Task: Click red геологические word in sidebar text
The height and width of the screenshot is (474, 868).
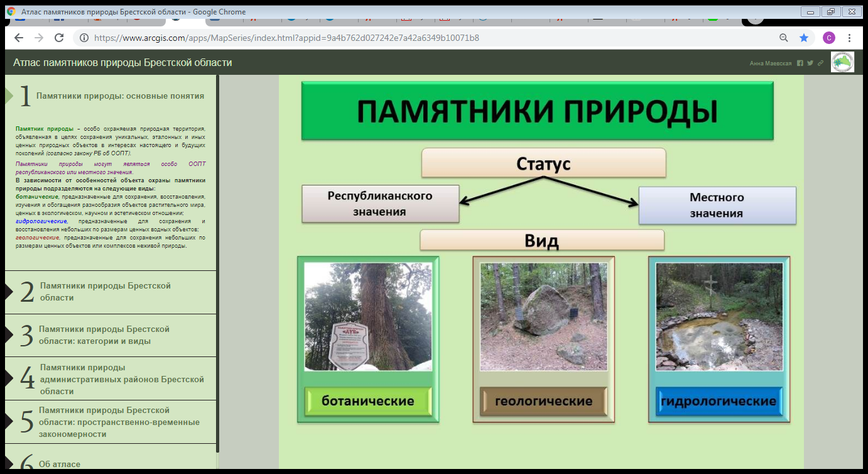Action: [38, 238]
